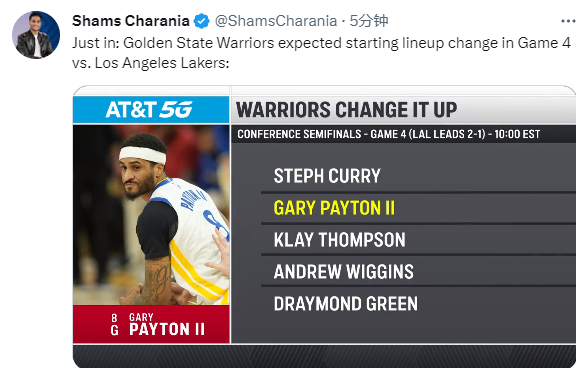
Task: Open Shams Charania's profile avatar
Action: [36, 35]
